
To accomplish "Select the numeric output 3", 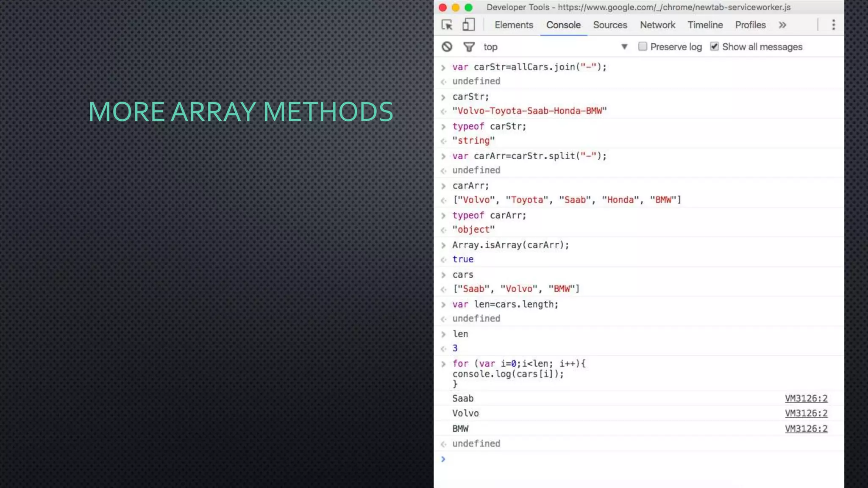I will [455, 348].
